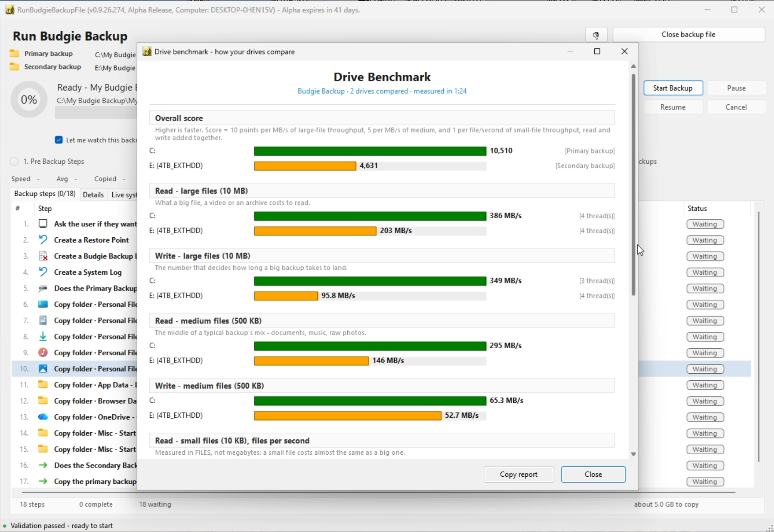The width and height of the screenshot is (774, 532).
Task: Click 'about 5.0 GB to copy' status text
Action: [666, 504]
